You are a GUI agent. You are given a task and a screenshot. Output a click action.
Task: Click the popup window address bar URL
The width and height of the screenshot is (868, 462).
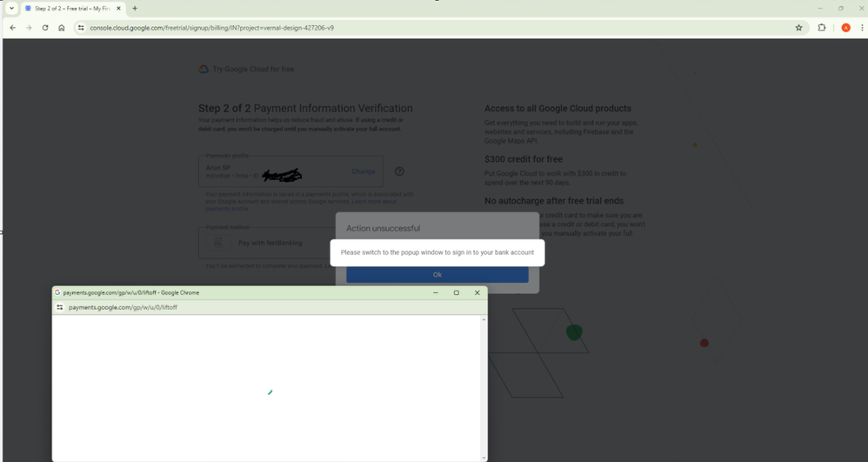click(123, 307)
